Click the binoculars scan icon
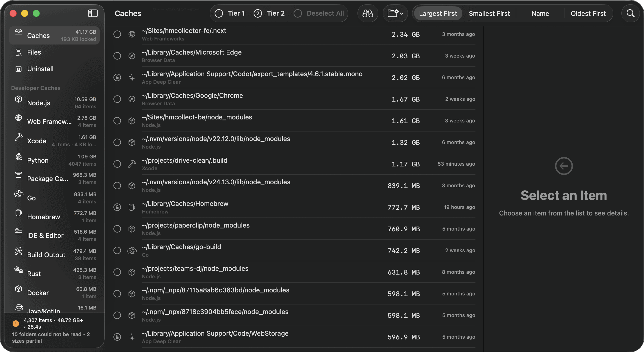Viewport: 644px width, 352px height. tap(368, 13)
